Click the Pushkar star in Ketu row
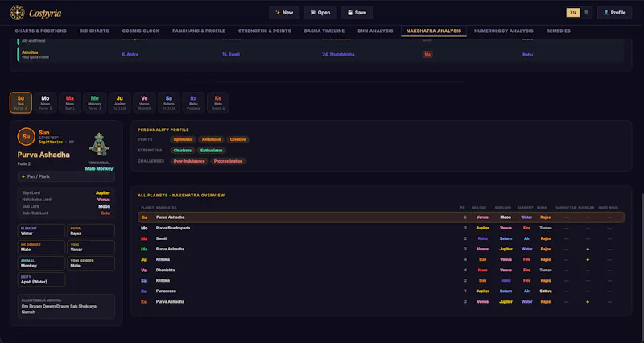The image size is (644, 343). tap(588, 301)
